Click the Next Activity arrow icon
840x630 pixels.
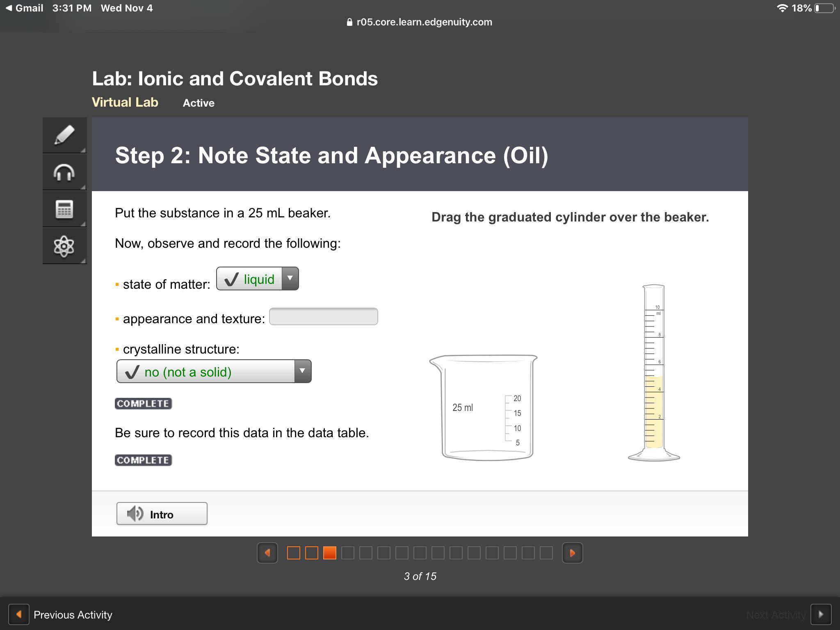pyautogui.click(x=821, y=614)
